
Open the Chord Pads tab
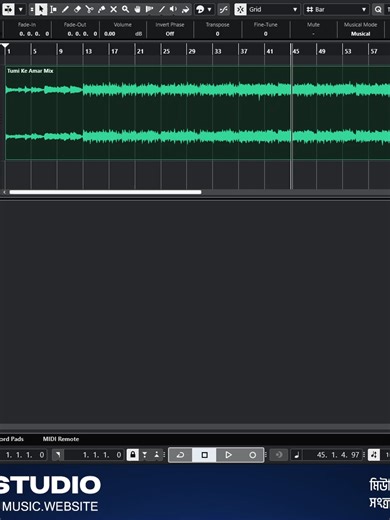coord(12,439)
